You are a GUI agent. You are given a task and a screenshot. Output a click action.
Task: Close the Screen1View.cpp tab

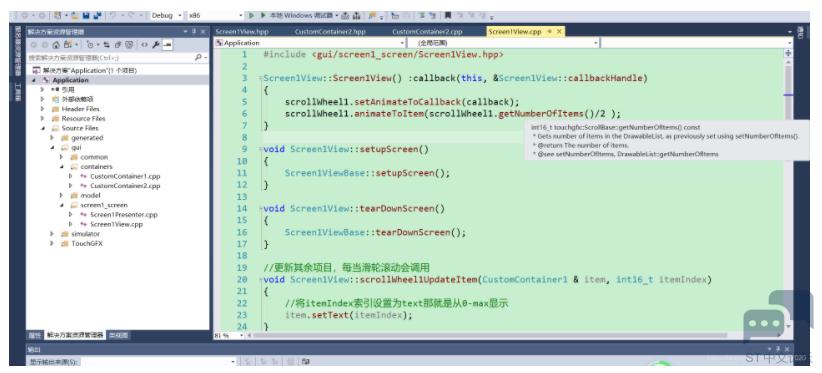click(559, 32)
